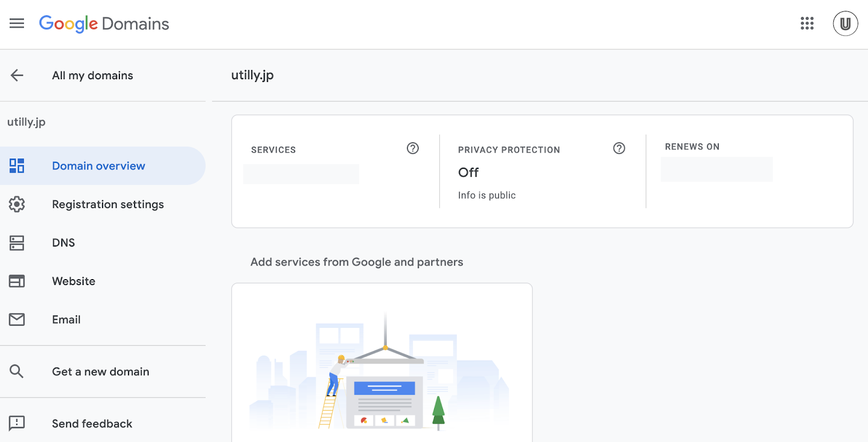The width and height of the screenshot is (868, 442).
Task: Click the back arrow icon
Action: point(17,75)
